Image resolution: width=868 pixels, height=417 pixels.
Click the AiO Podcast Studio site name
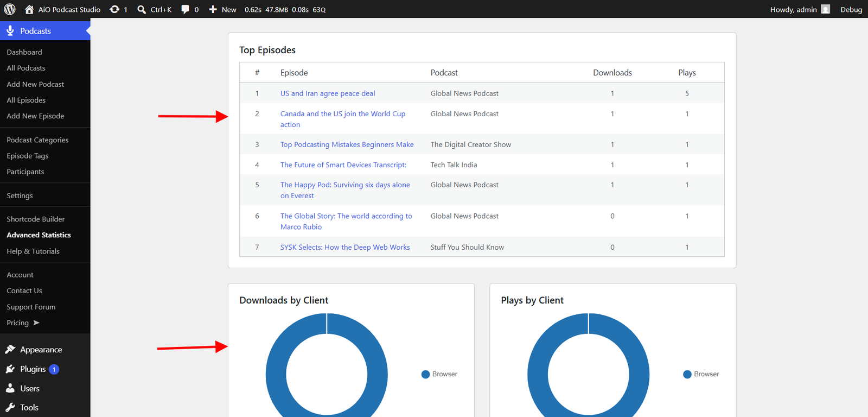(x=69, y=9)
